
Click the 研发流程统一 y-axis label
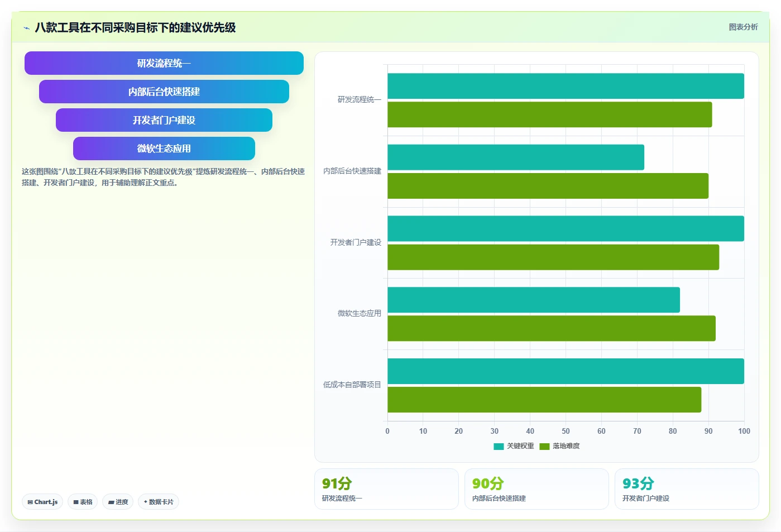point(359,100)
